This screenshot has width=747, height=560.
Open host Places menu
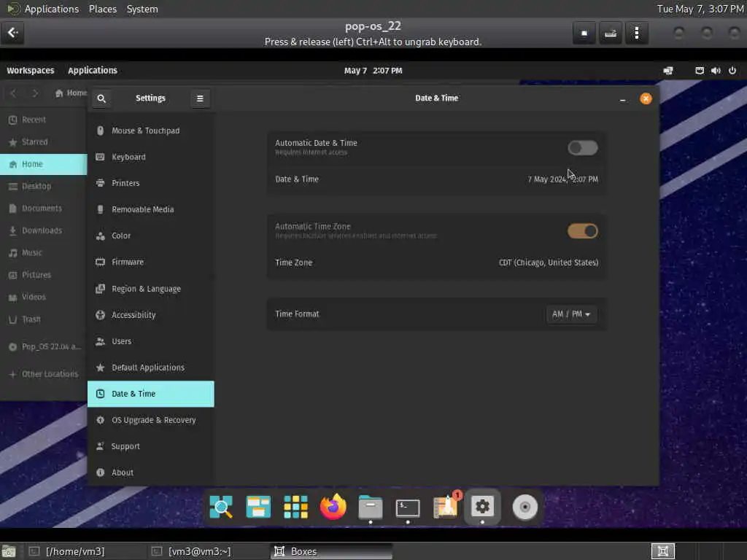[102, 9]
